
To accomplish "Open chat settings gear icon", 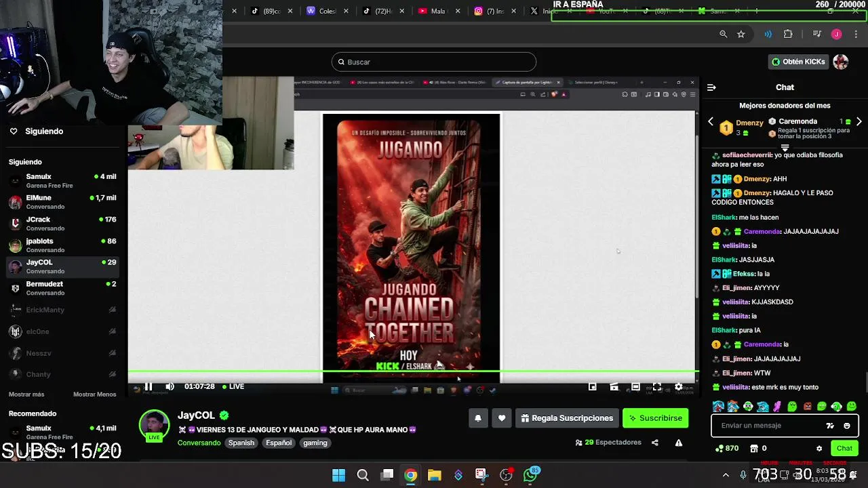I will 819,449.
